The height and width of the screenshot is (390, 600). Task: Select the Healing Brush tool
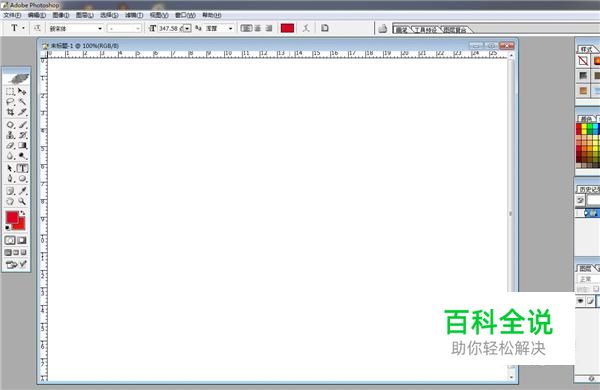click(10, 125)
